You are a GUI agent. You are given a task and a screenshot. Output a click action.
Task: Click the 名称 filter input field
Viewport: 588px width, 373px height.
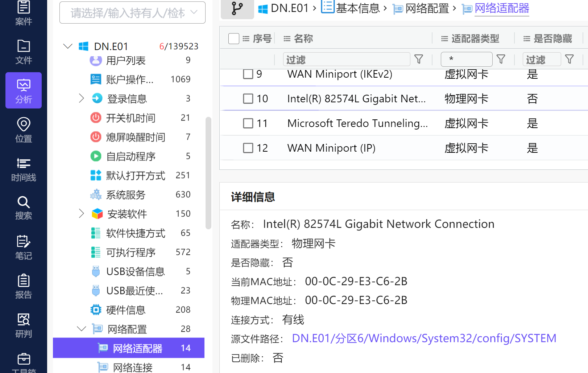coord(346,60)
